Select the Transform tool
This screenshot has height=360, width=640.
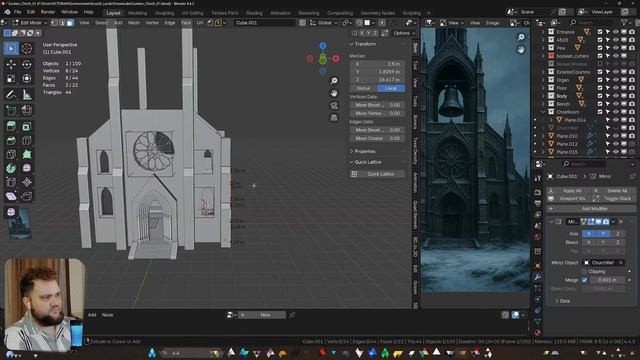27,78
